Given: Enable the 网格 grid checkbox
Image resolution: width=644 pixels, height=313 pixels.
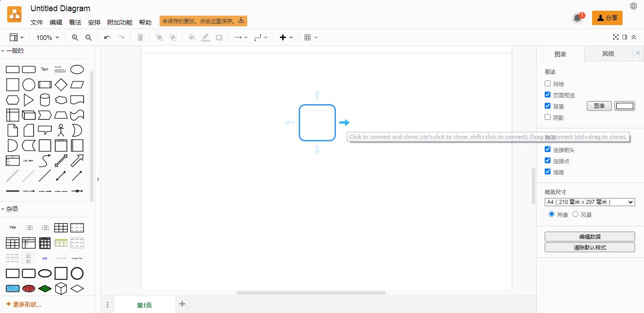Looking at the screenshot, I should coord(547,84).
